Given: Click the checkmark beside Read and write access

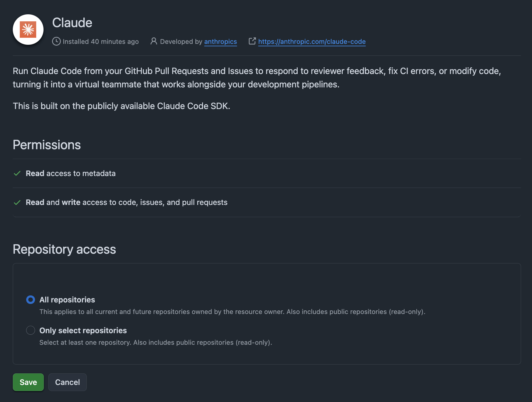Looking at the screenshot, I should pyautogui.click(x=17, y=203).
